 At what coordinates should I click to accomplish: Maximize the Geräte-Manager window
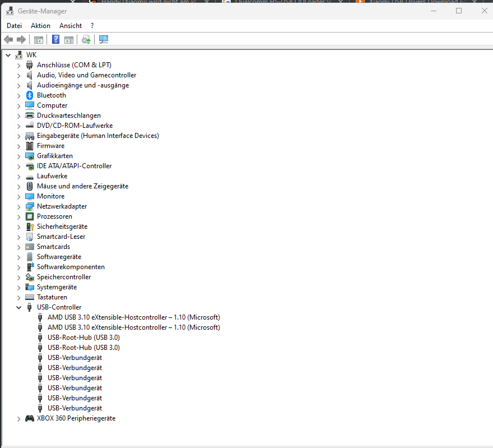(459, 11)
